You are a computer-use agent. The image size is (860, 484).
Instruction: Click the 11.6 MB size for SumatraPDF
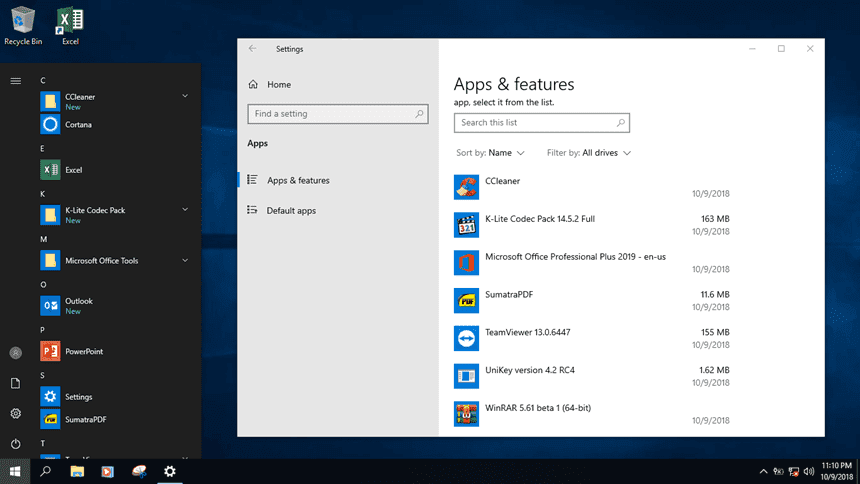pyautogui.click(x=715, y=294)
